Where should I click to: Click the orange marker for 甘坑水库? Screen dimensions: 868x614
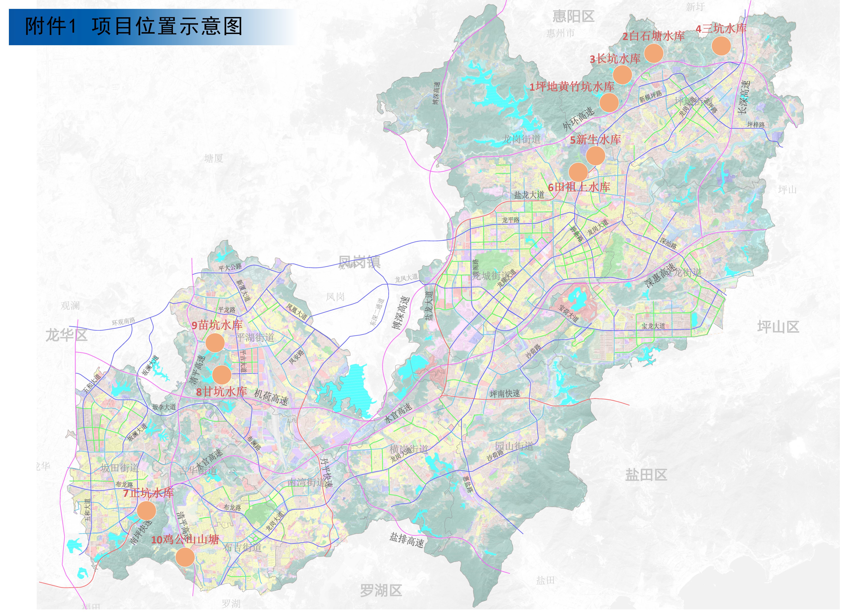222,375
